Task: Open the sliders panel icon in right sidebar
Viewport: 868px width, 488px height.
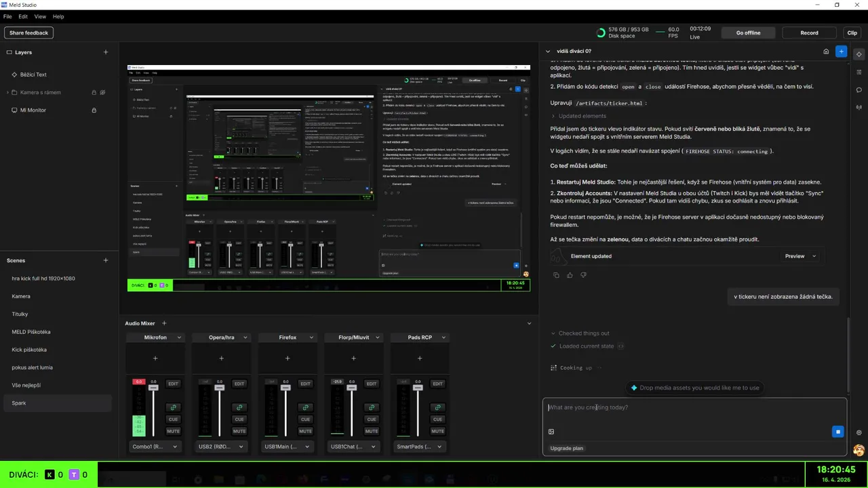Action: [x=859, y=72]
